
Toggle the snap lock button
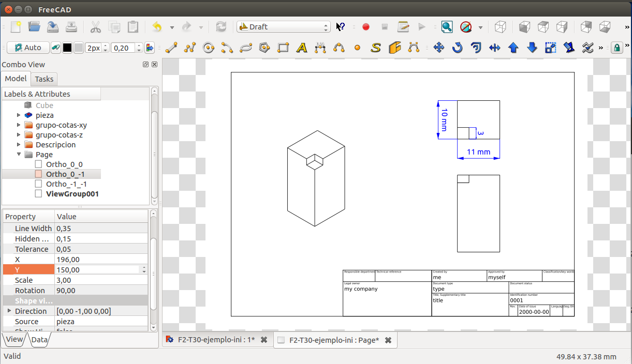[x=616, y=48]
